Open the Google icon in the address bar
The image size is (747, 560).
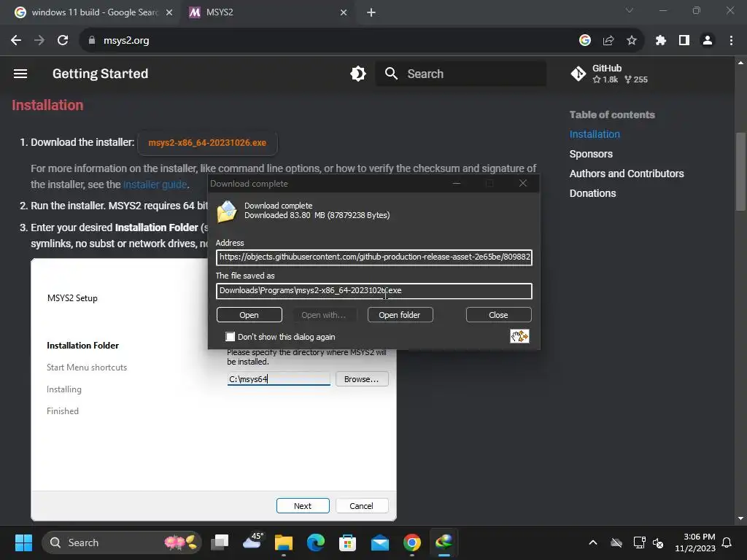[x=584, y=41]
